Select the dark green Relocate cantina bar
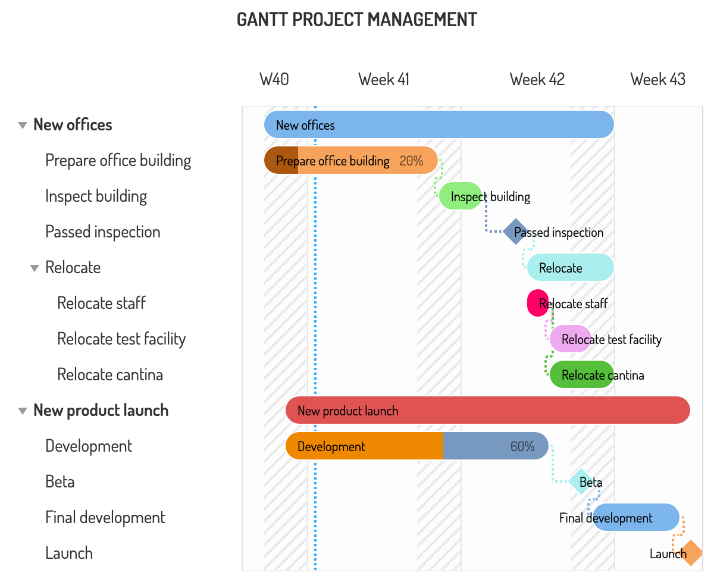The image size is (714, 588). pyautogui.click(x=581, y=374)
